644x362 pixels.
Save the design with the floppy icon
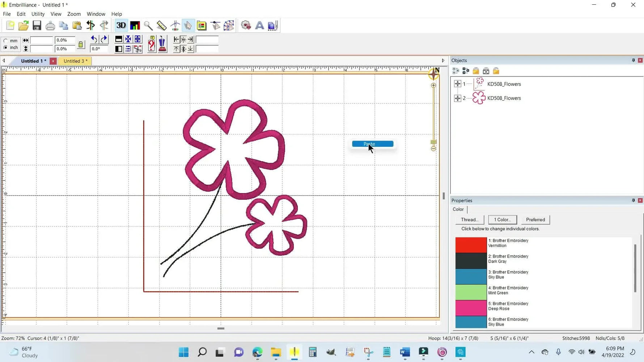pyautogui.click(x=37, y=25)
